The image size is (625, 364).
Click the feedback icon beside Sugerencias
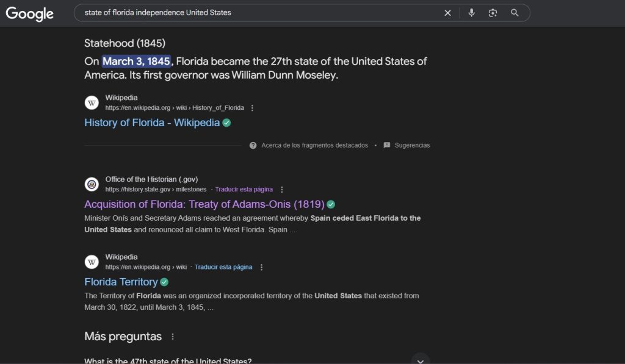[386, 145]
